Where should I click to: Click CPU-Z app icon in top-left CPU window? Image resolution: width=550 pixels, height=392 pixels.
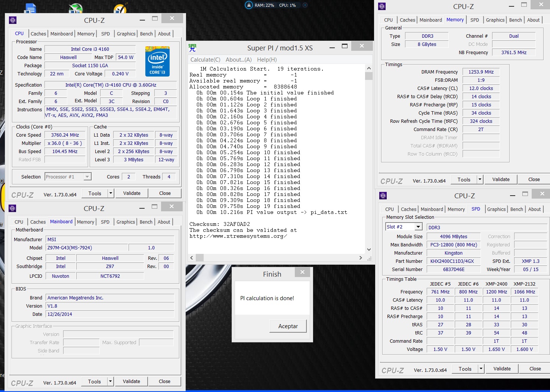coord(13,20)
